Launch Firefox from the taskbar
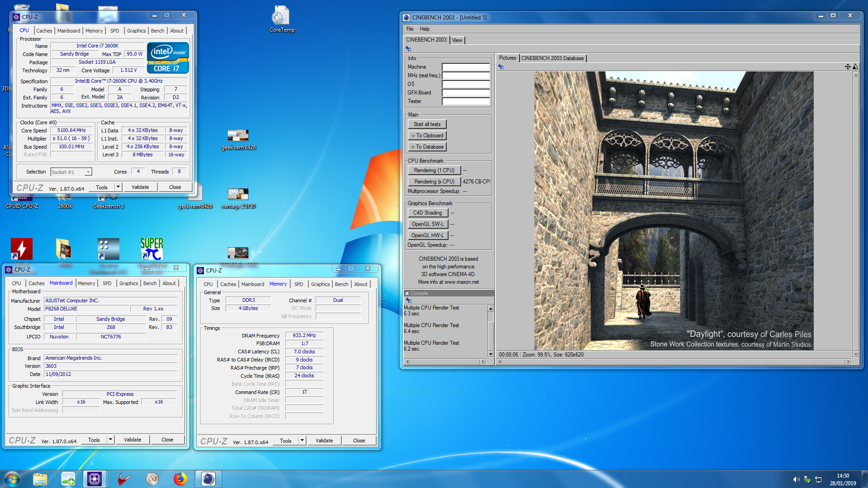This screenshot has height=488, width=868. [180, 479]
